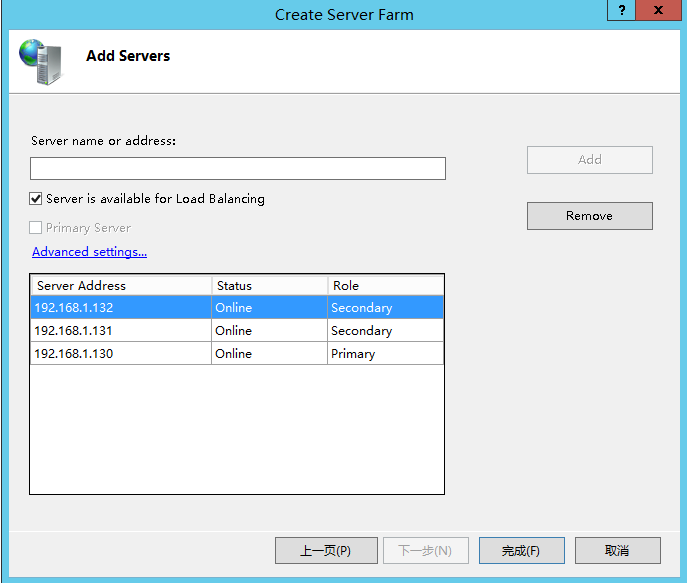Viewport: 687px width, 583px height.
Task: Select server row 192.168.1.131
Action: tap(237, 331)
